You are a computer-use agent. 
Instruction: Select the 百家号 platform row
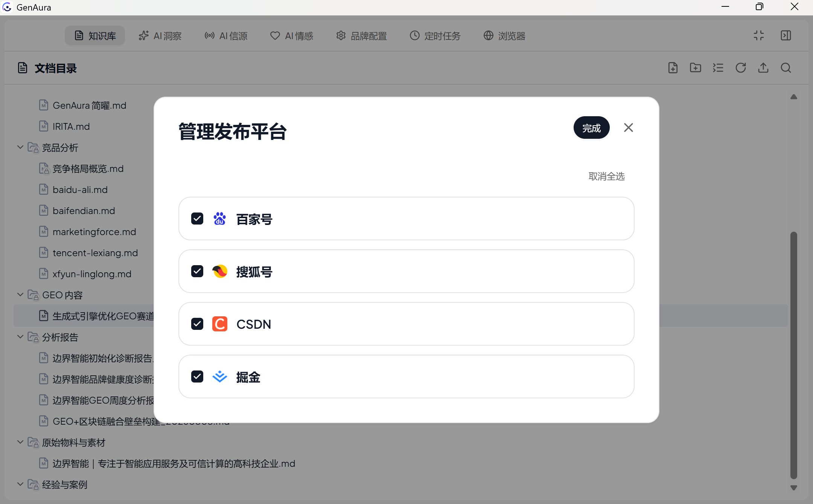tap(406, 219)
